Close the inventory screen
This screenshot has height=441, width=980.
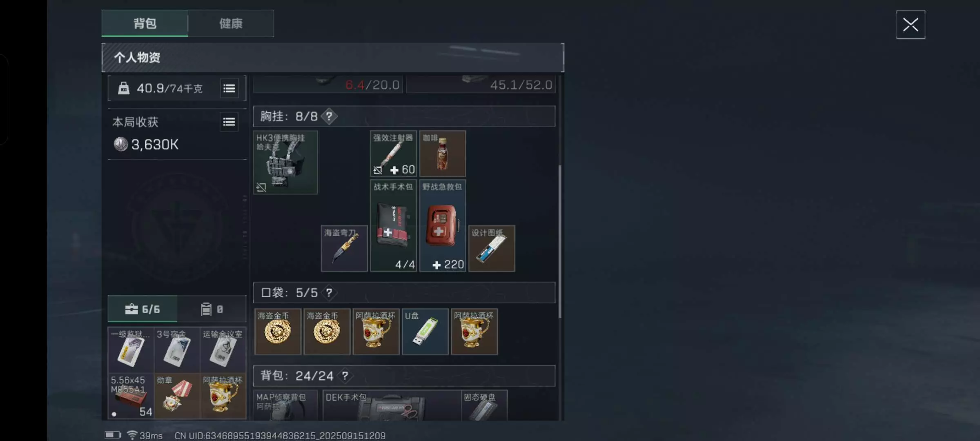911,25
